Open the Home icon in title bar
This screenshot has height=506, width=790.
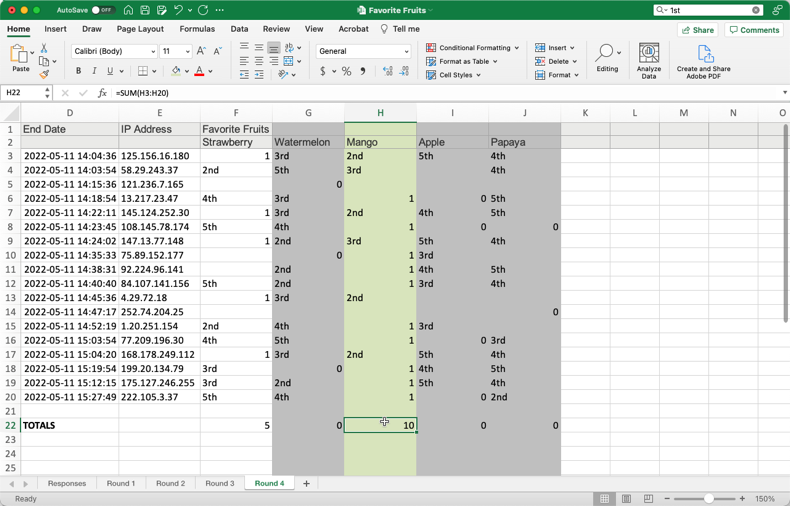click(128, 10)
